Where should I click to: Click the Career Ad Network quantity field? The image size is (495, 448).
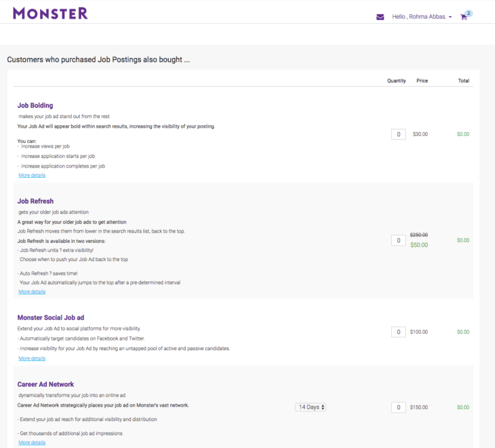398,407
